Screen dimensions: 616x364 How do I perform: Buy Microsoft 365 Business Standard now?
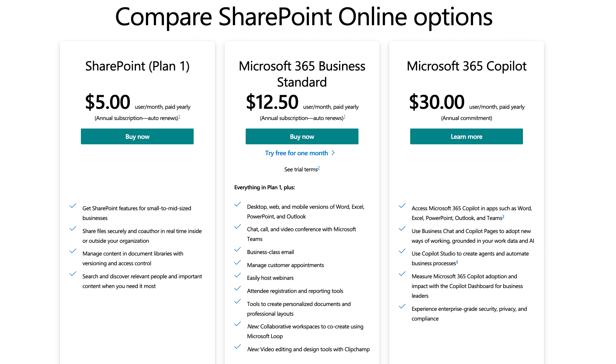tap(302, 136)
